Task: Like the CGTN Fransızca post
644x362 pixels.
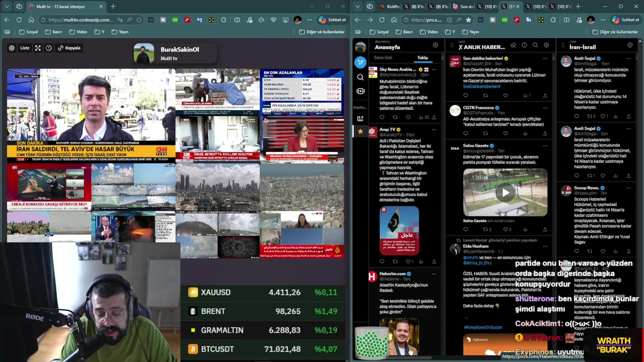Action: click(x=506, y=133)
